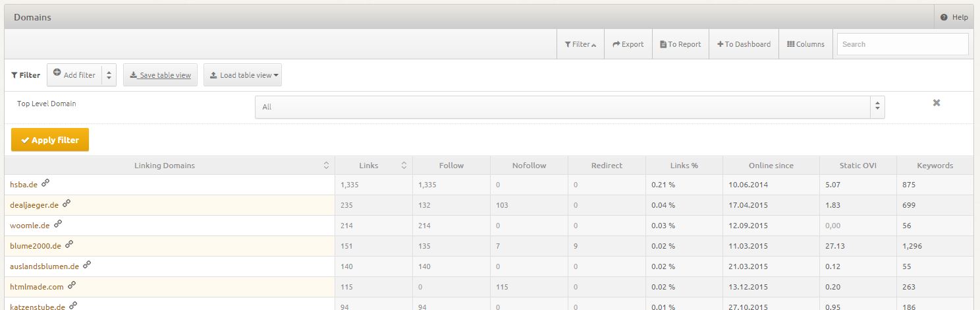Image resolution: width=980 pixels, height=310 pixels.
Task: Add table To Dashboard
Action: 744,44
